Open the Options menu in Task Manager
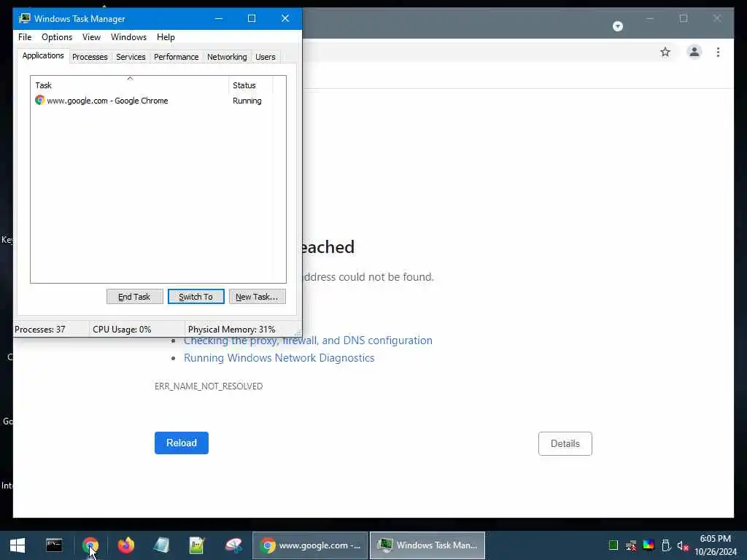 point(57,37)
